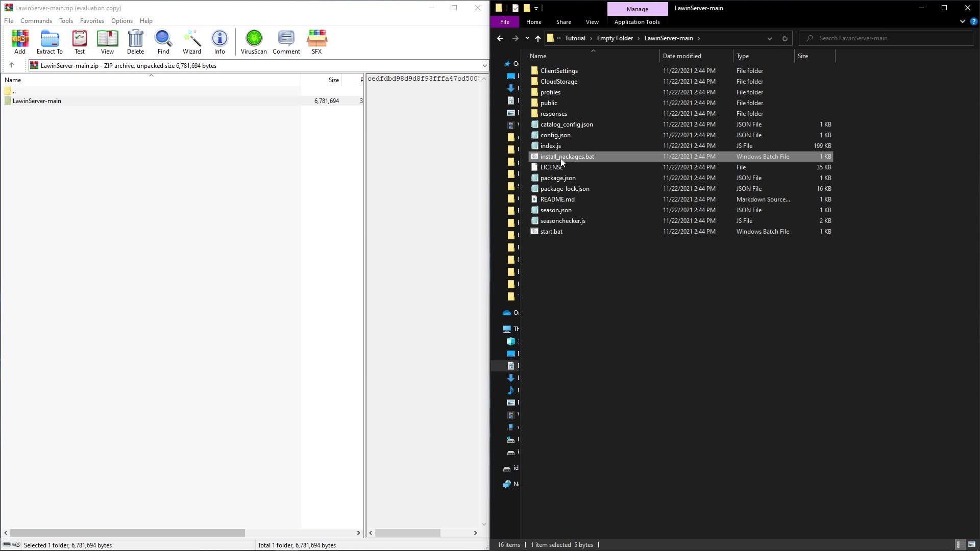The image size is (980, 551).
Task: Run the Test archive tool
Action: pos(80,42)
